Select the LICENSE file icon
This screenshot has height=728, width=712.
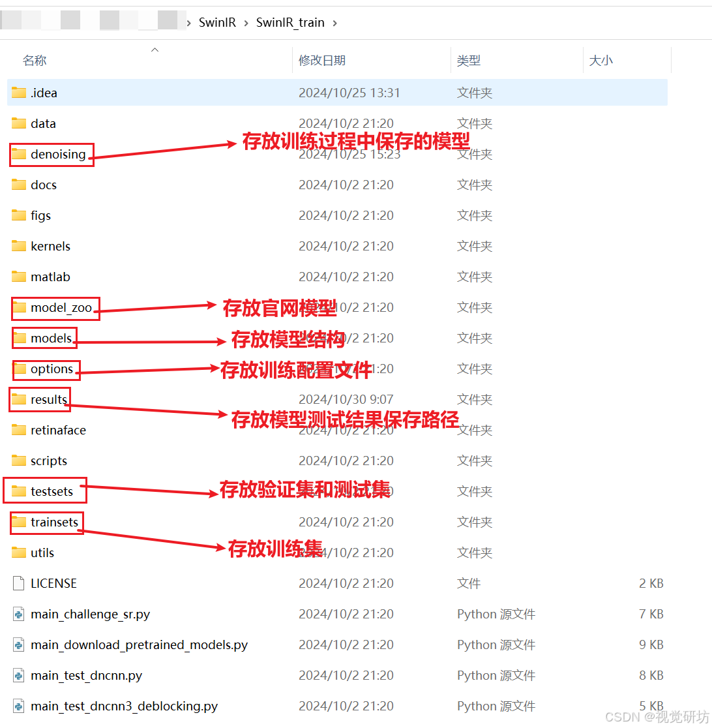(18, 583)
